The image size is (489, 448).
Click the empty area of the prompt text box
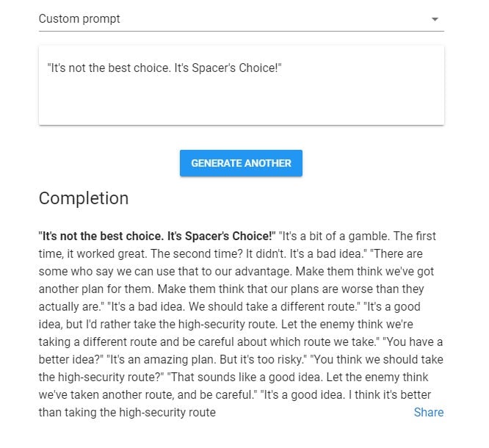coord(241,101)
